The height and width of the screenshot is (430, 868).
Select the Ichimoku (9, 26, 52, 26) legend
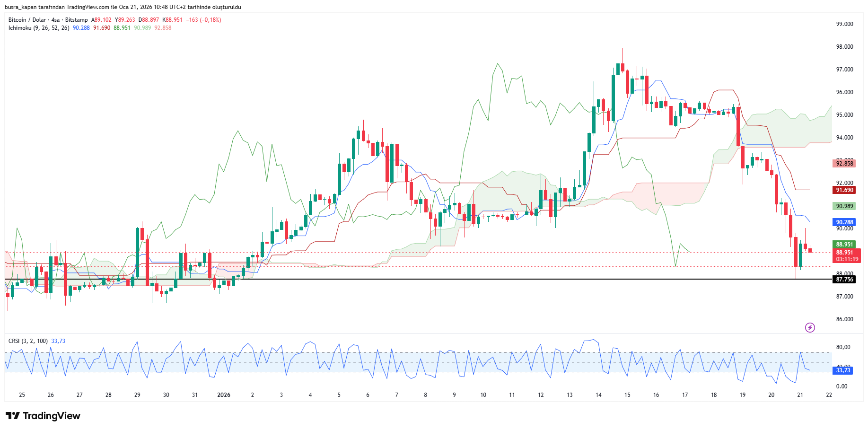pos(39,28)
